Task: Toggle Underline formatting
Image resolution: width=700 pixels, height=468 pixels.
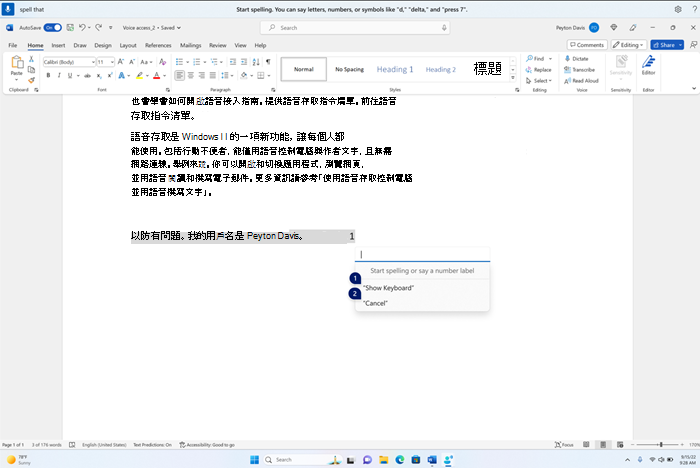Action: [x=70, y=75]
